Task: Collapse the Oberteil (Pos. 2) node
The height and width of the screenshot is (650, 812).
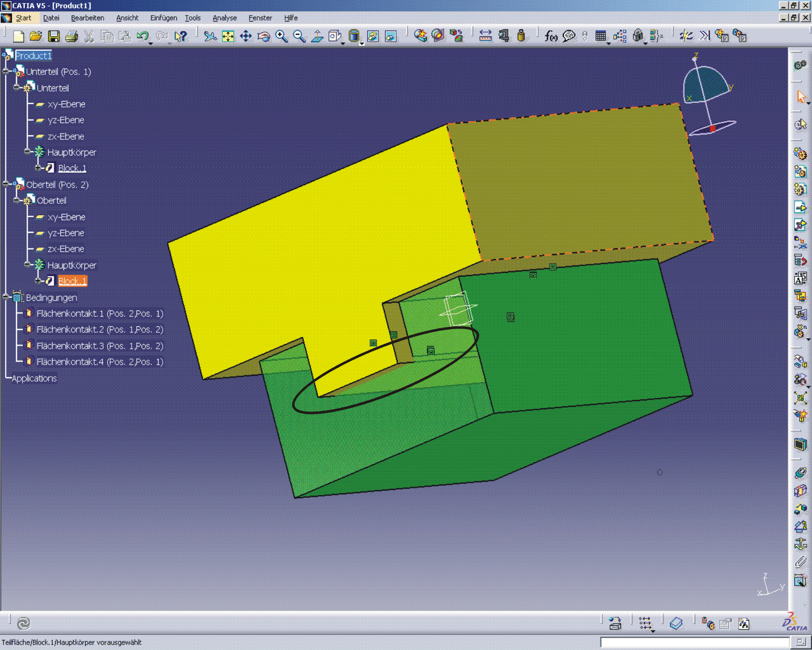Action: tap(6, 184)
